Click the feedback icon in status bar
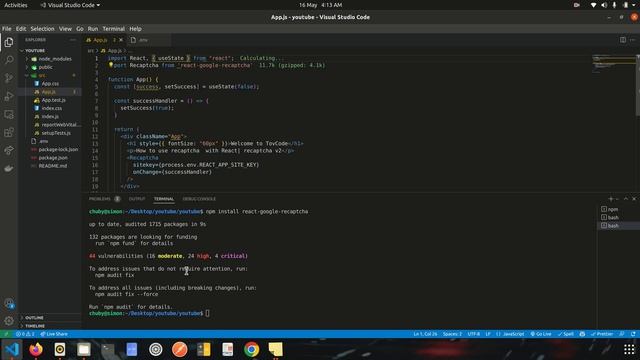640x360 pixels. [622, 334]
